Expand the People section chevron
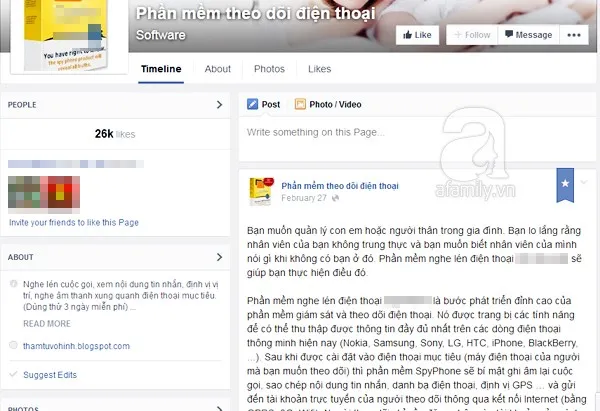600x411 pixels. [219, 104]
